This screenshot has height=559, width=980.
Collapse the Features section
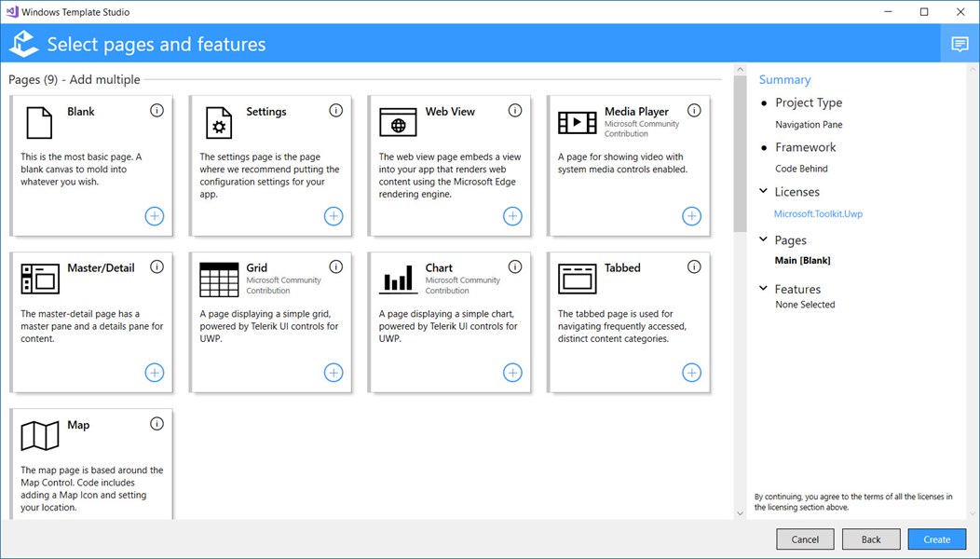(763, 288)
